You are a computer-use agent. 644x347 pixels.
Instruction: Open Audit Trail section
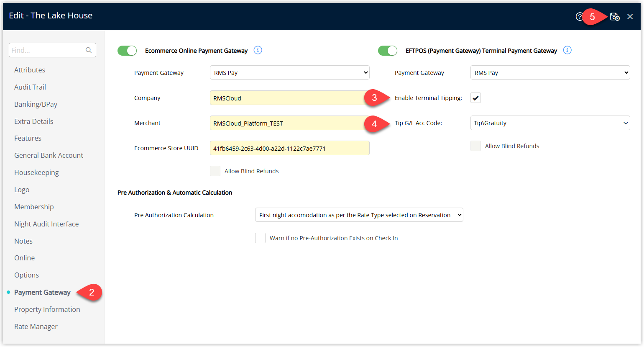coord(30,87)
